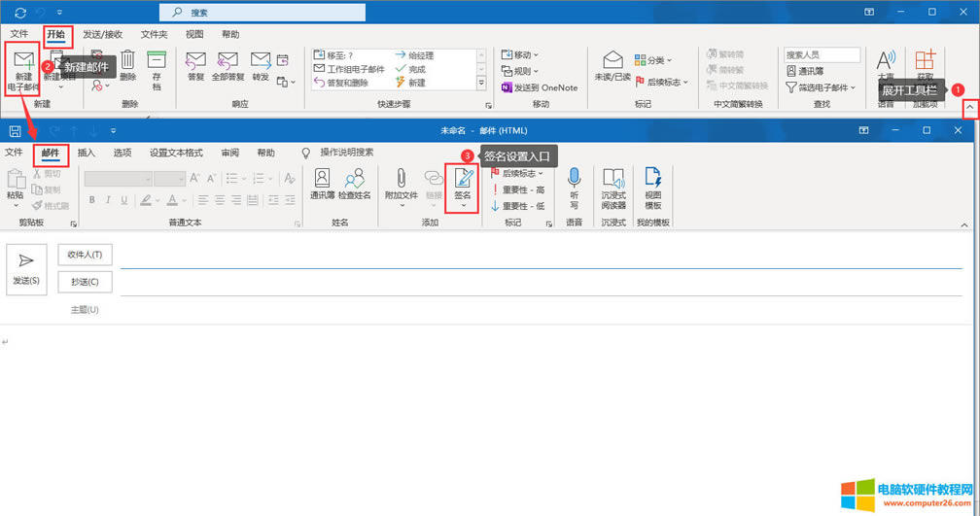The height and width of the screenshot is (516, 980).
Task: Open the 插入 (Insert) tab in compose window
Action: 87,153
